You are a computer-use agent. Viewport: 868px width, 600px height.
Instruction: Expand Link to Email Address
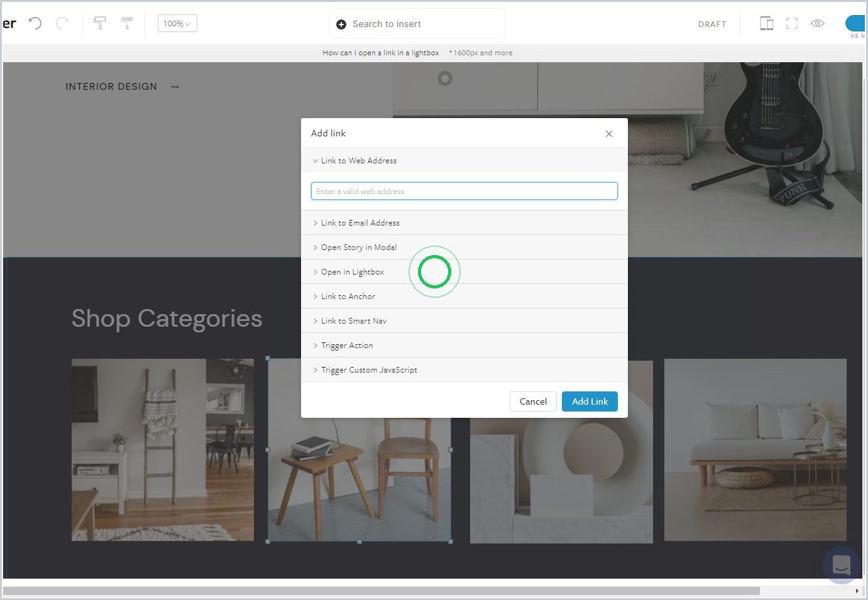coord(464,222)
